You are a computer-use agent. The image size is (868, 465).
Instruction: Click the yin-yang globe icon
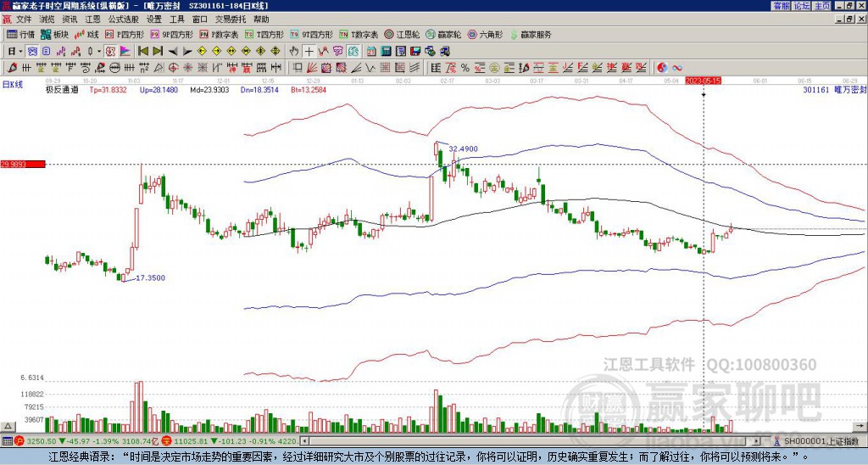click(662, 68)
